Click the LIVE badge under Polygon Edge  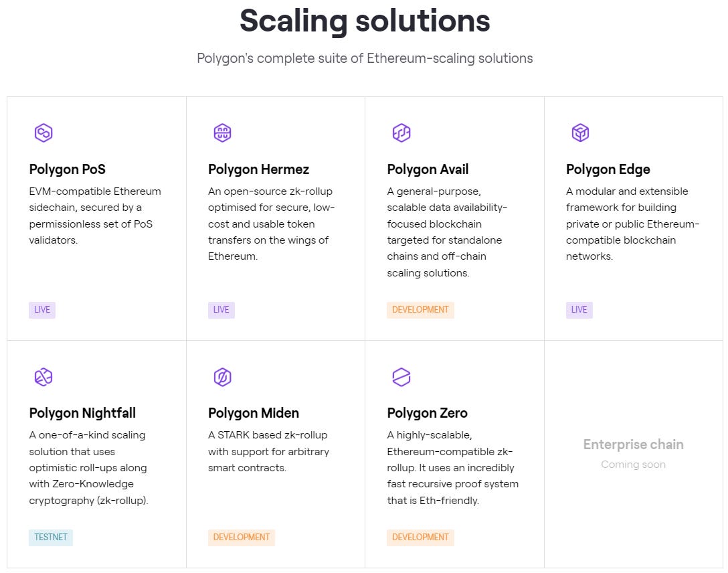click(x=579, y=310)
